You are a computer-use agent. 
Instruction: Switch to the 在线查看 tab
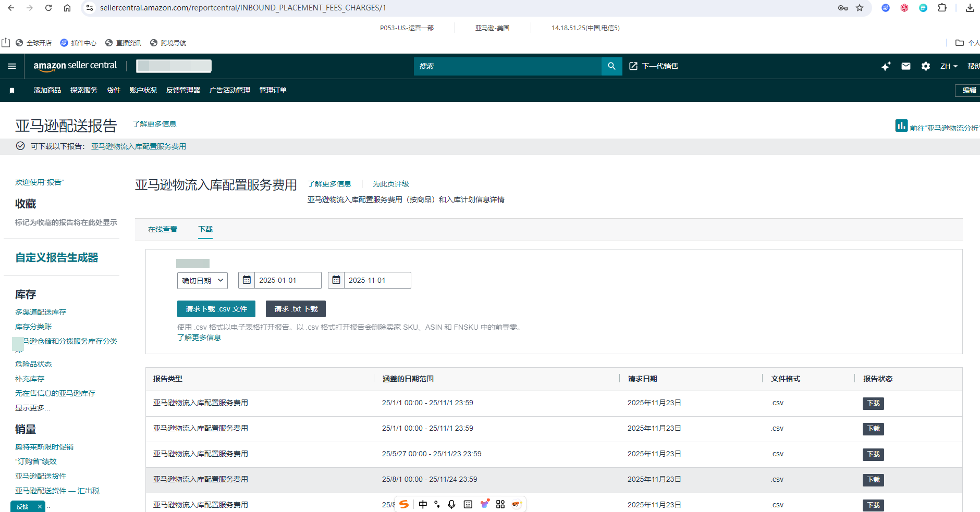163,229
